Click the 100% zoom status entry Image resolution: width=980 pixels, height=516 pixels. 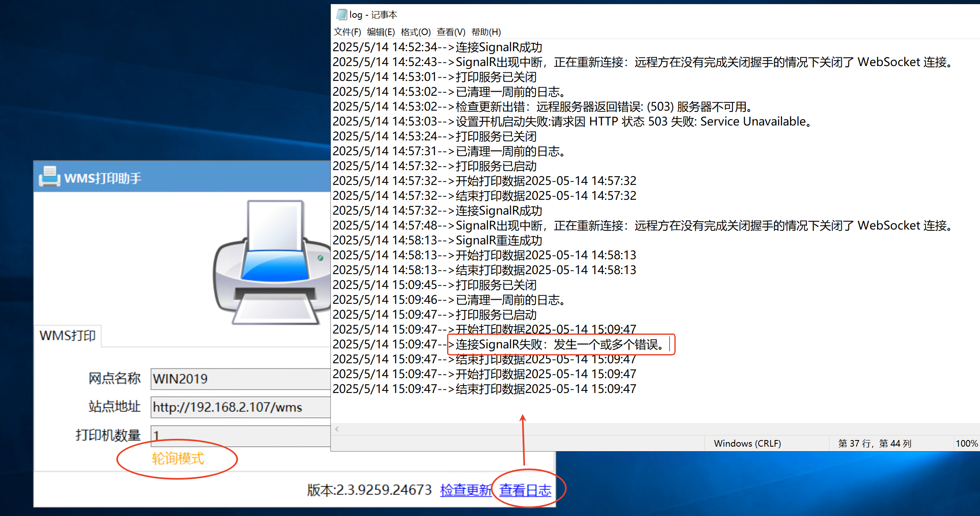pyautogui.click(x=966, y=443)
